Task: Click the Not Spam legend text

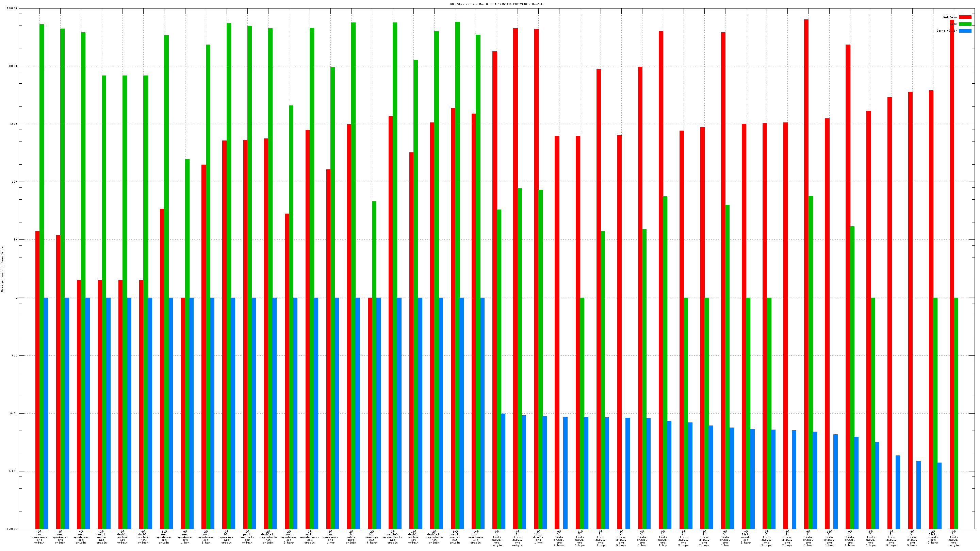Action: coord(950,17)
